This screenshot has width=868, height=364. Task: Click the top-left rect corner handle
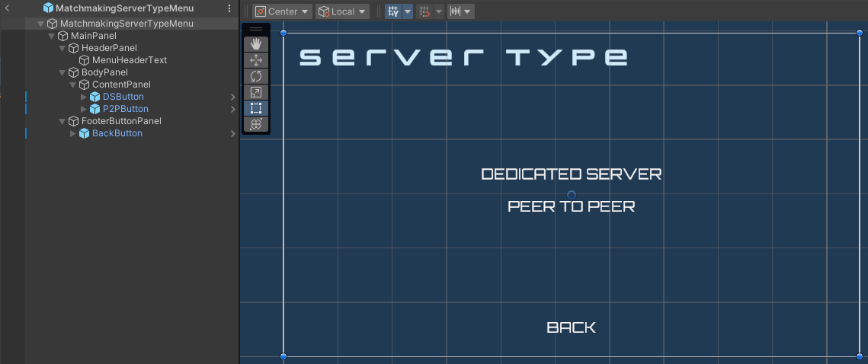pos(283,33)
